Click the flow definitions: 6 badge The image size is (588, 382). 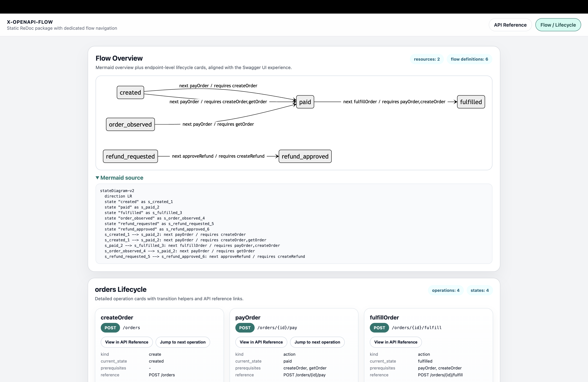point(469,59)
